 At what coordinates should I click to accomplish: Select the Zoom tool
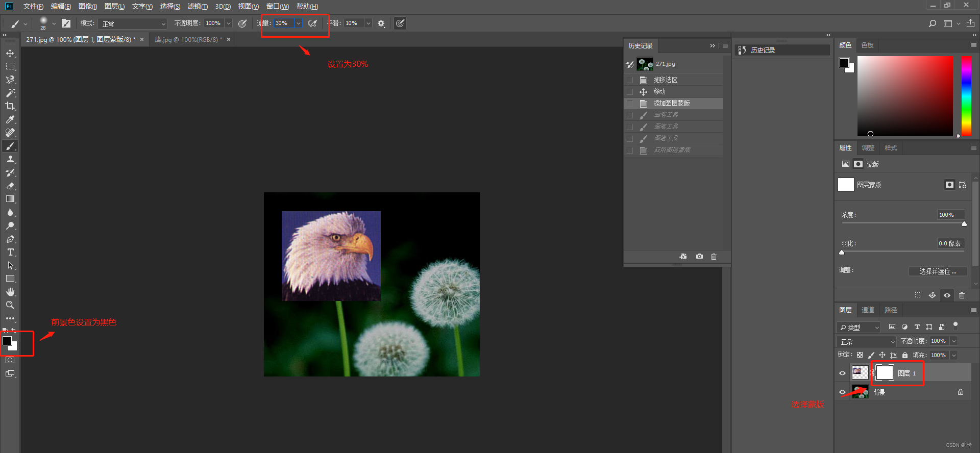tap(10, 306)
